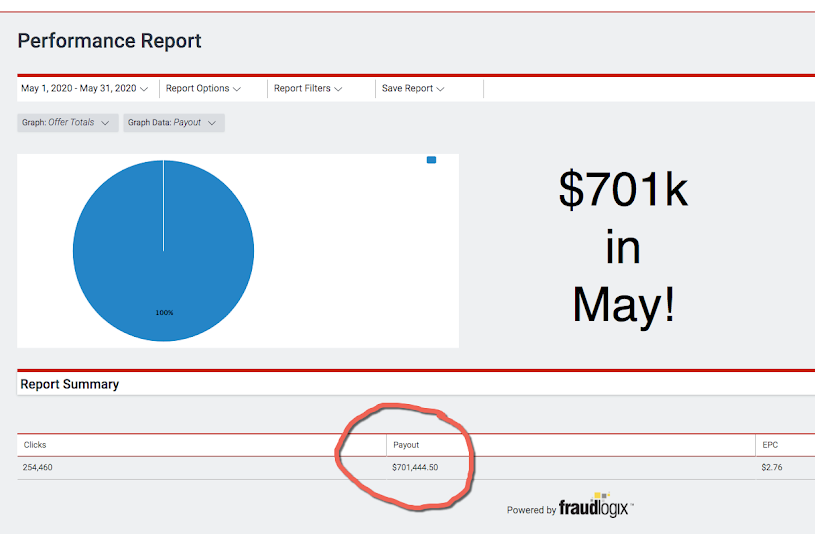Viewport: 815px width, 534px height.
Task: Select the 254,460 clicks value
Action: [x=37, y=467]
